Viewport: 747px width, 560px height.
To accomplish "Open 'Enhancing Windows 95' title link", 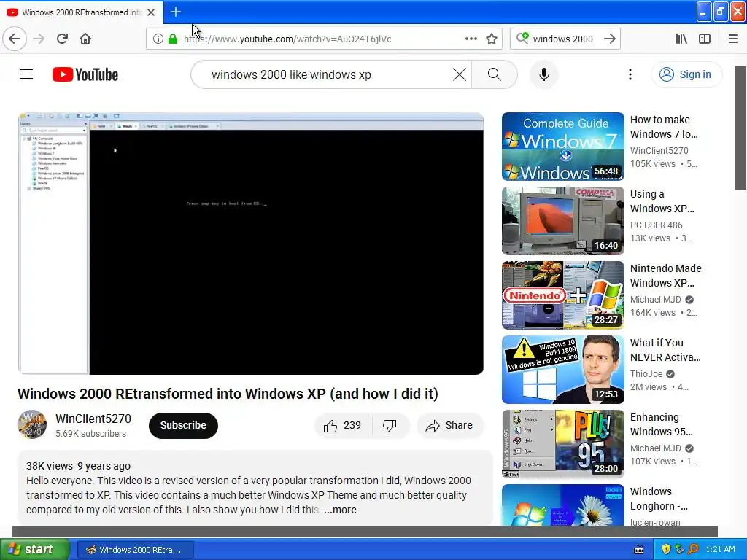I will click(x=661, y=424).
